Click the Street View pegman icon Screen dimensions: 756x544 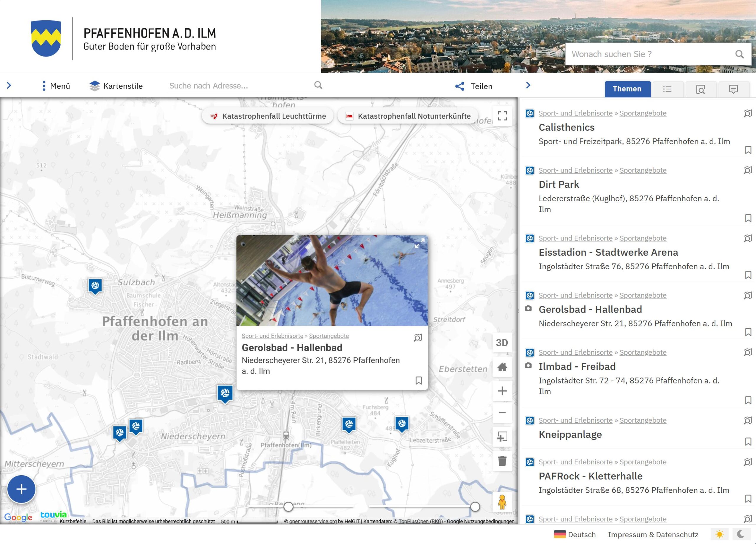[x=502, y=502]
